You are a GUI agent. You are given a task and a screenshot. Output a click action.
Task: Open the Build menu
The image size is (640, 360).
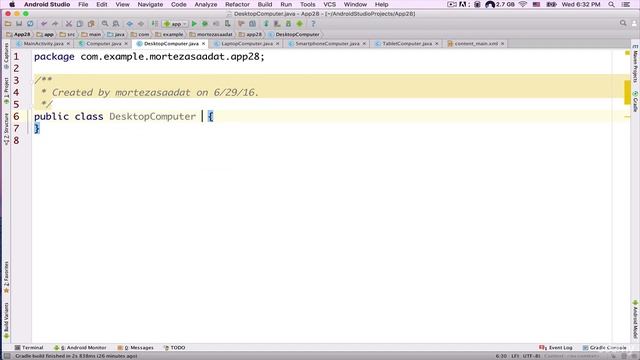click(x=265, y=4)
